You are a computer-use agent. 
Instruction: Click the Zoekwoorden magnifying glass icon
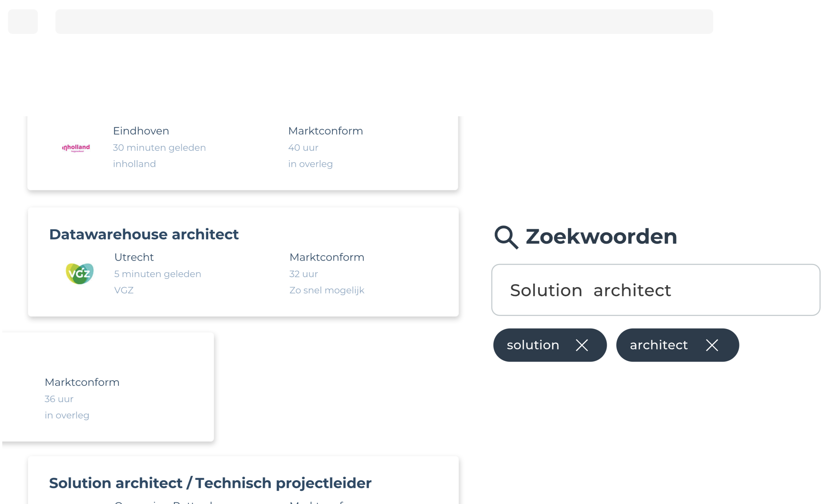[506, 237]
